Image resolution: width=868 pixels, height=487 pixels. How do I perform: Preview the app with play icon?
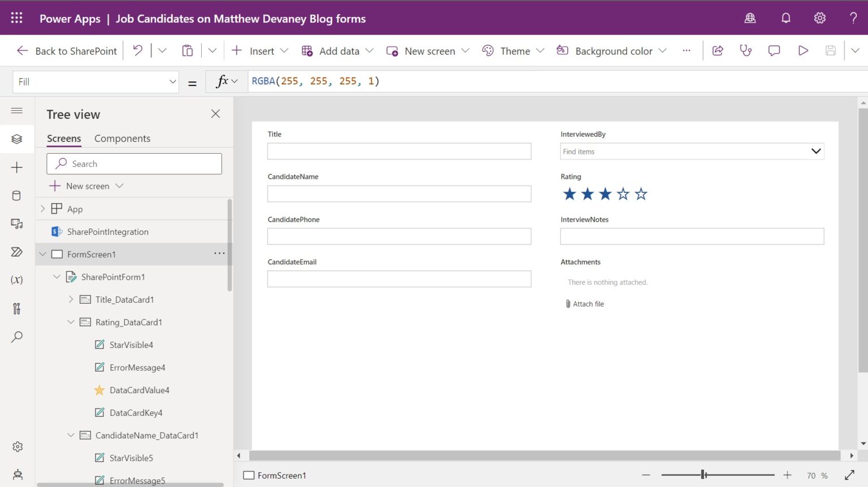coord(802,51)
